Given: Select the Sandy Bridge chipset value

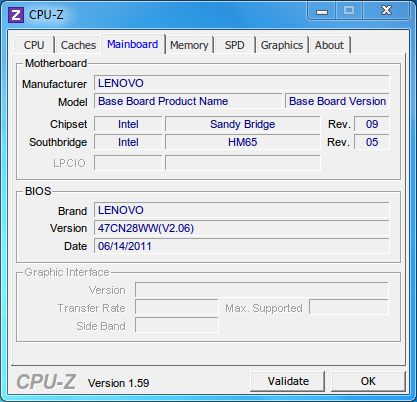Looking at the screenshot, I should (243, 124).
